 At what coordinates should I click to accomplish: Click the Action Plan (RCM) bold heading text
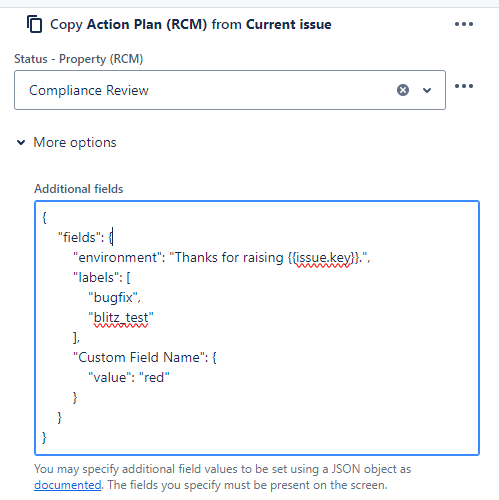click(x=147, y=25)
